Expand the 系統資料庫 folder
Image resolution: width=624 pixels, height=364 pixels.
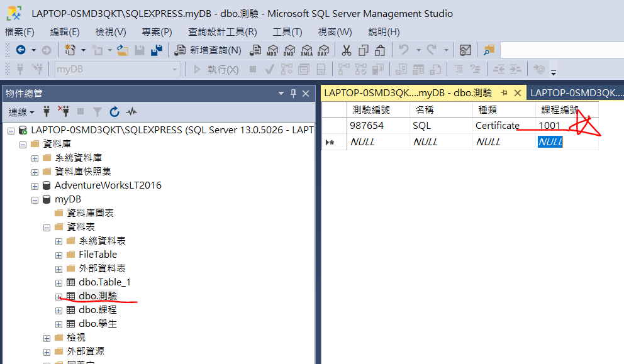pos(35,158)
